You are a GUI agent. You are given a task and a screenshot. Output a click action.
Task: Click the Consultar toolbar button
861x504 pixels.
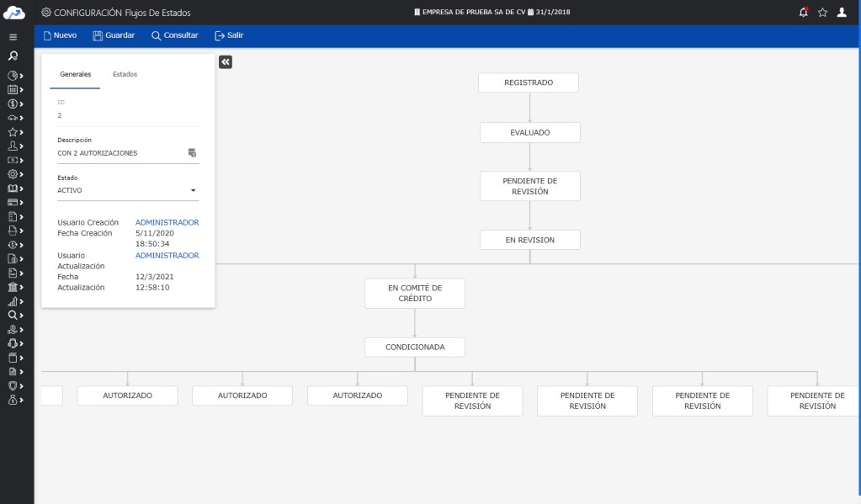pos(175,35)
